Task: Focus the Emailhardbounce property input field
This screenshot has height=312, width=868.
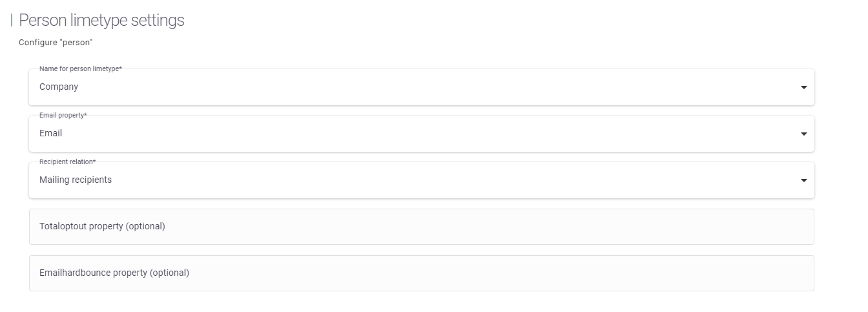Action: click(x=421, y=273)
